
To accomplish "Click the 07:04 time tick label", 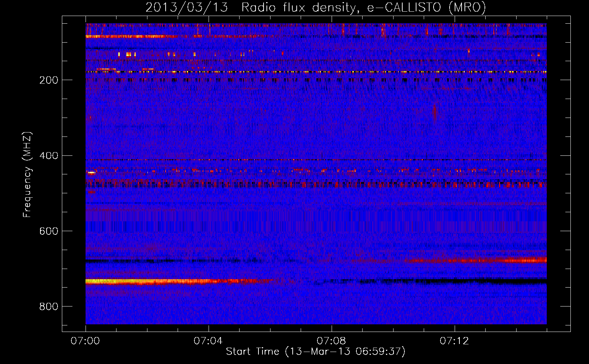I will (208, 341).
